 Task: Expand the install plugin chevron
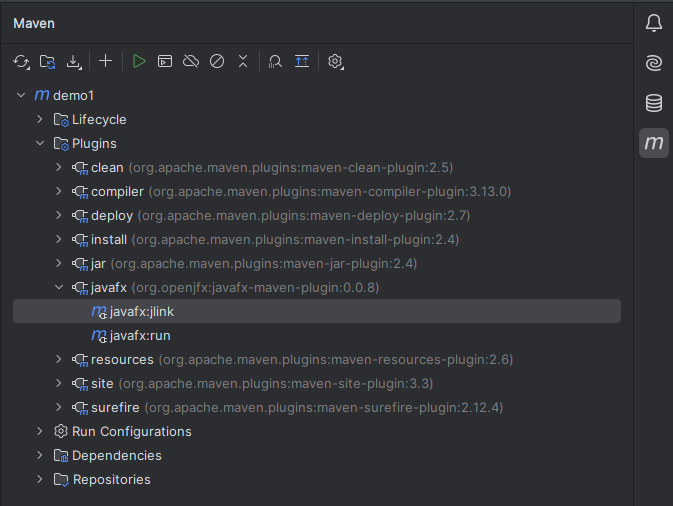[x=59, y=239]
